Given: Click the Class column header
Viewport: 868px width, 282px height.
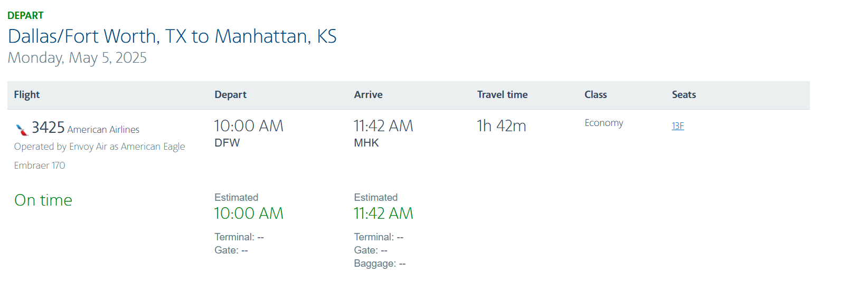Looking at the screenshot, I should pyautogui.click(x=596, y=95).
